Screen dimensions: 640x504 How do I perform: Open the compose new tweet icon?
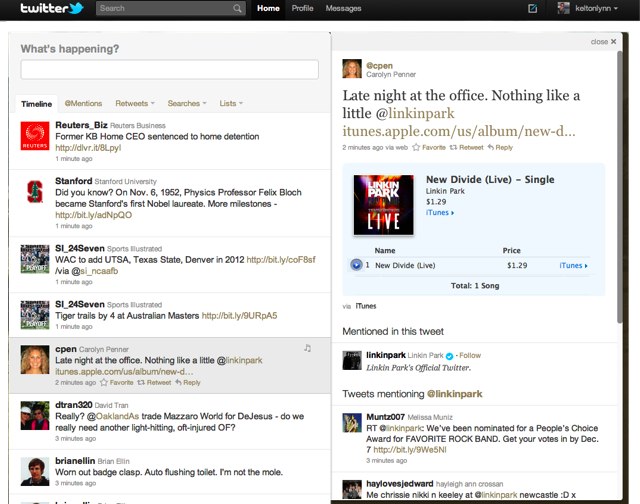click(x=532, y=9)
